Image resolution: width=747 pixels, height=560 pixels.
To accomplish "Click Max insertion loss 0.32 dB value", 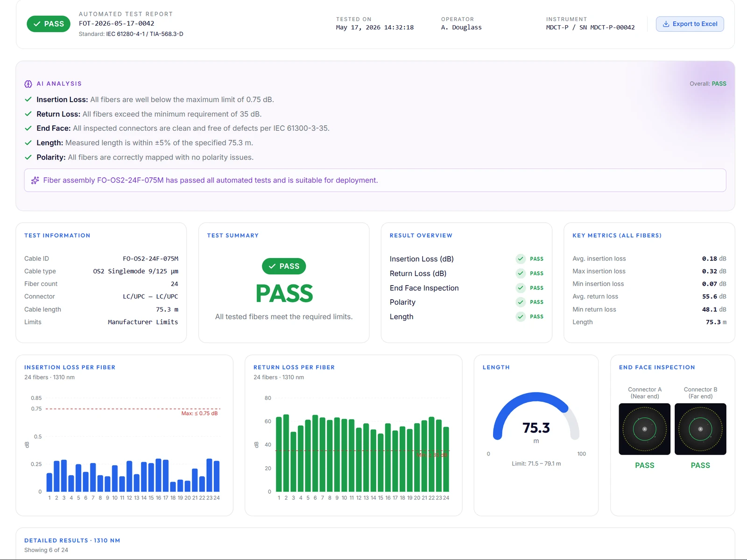I will click(x=714, y=271).
